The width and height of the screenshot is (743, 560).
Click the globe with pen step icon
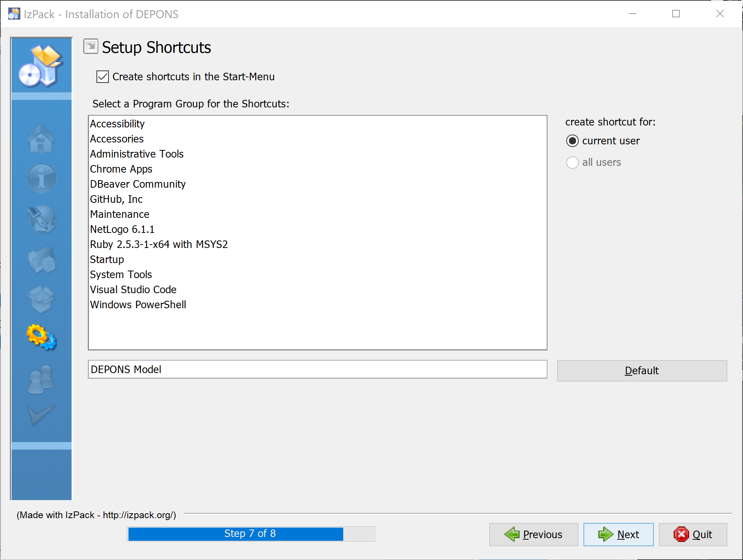[41, 219]
